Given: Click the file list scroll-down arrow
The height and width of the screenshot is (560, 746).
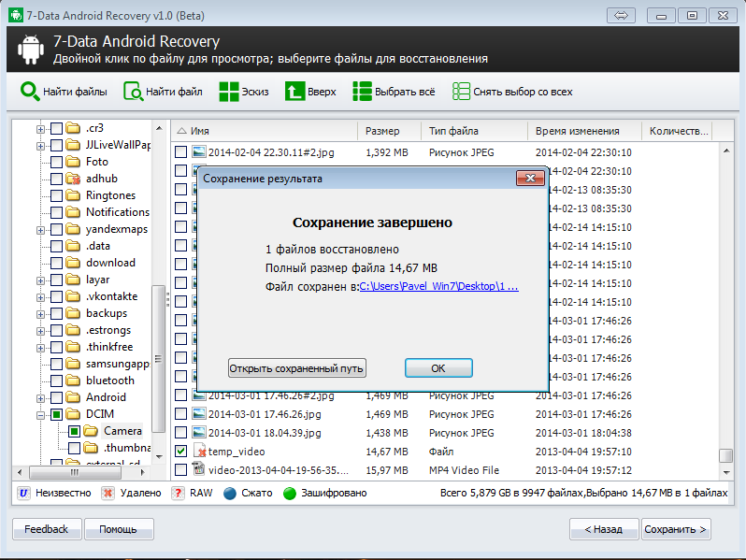Looking at the screenshot, I should click(x=726, y=472).
